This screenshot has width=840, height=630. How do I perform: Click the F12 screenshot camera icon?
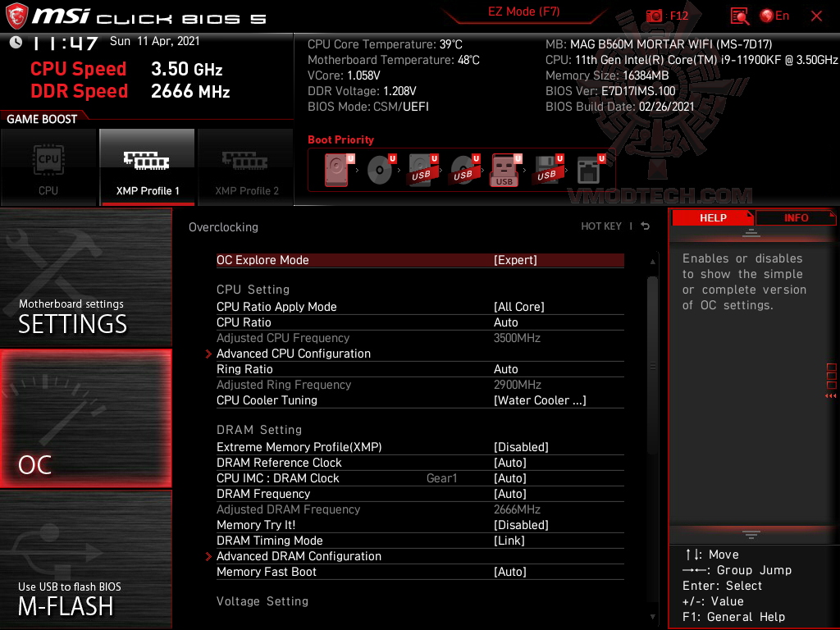(655, 16)
